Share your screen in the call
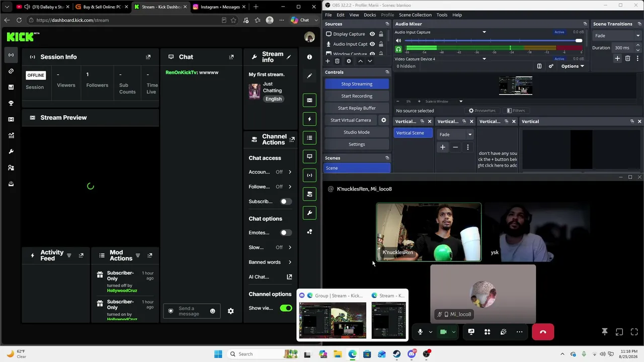This screenshot has width=644, height=362. 471,332
